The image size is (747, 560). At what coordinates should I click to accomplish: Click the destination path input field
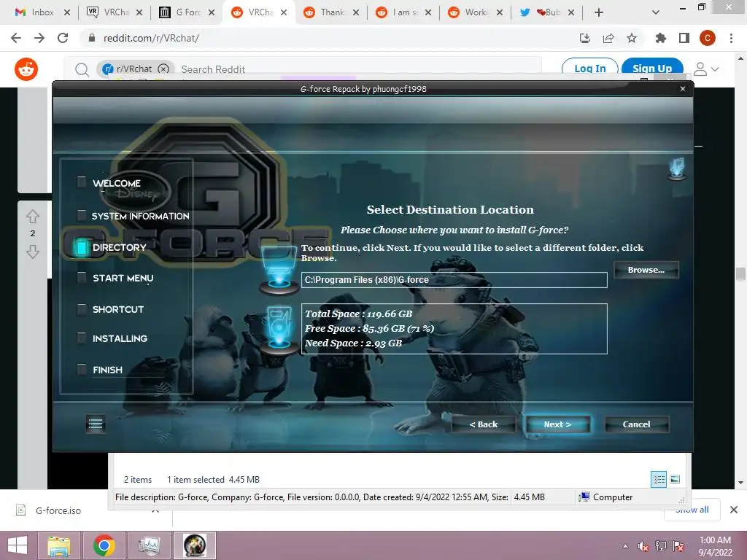pos(454,280)
